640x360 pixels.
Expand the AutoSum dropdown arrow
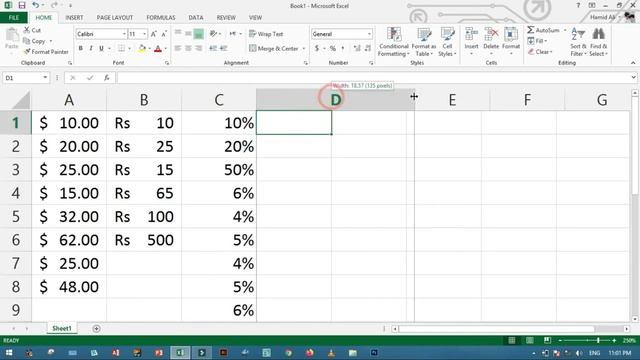point(565,30)
